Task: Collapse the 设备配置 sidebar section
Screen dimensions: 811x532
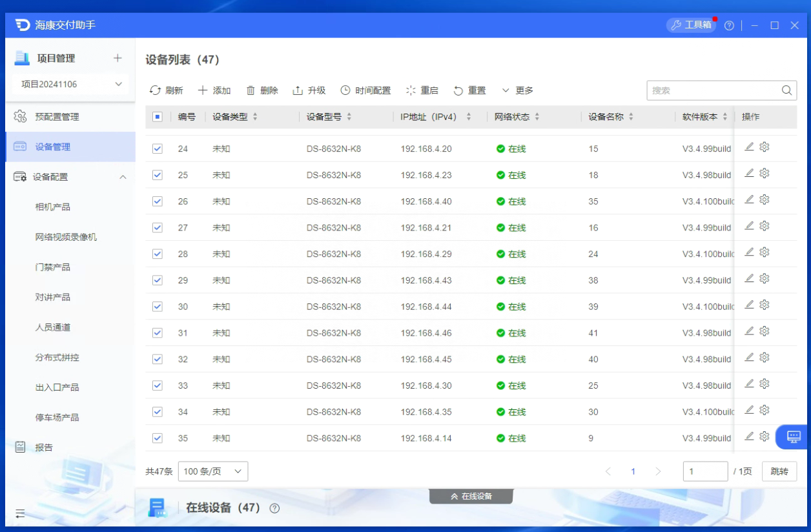Action: click(x=123, y=177)
